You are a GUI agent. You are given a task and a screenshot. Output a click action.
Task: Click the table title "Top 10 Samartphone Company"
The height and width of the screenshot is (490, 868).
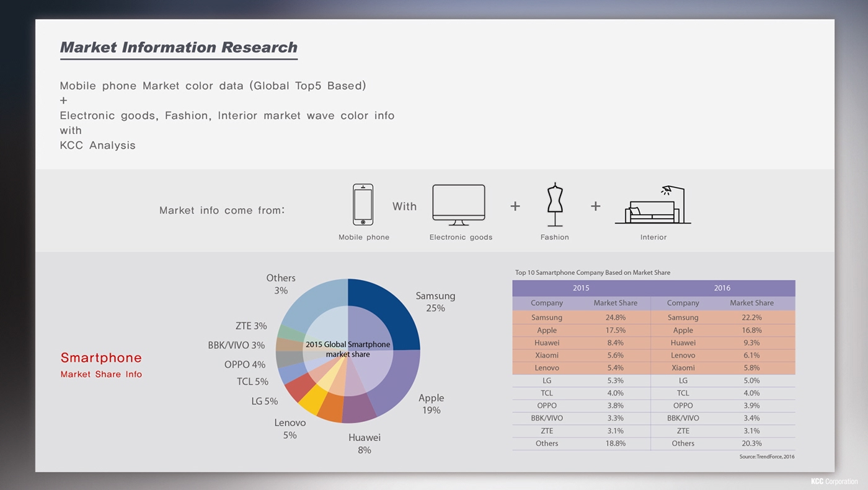pos(592,273)
